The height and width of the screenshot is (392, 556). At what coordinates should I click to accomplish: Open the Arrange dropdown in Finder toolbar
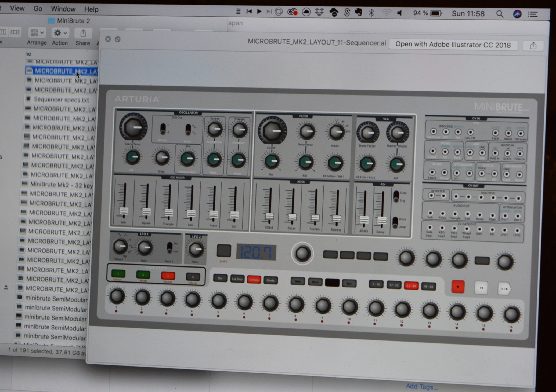37,33
